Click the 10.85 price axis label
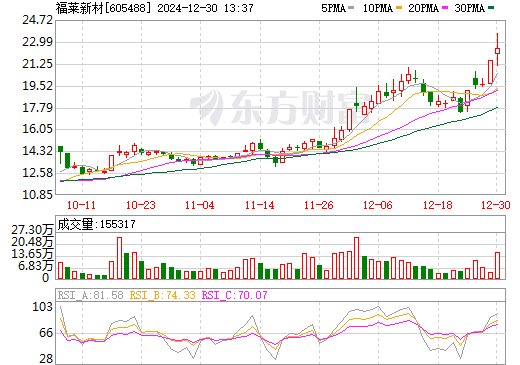The height and width of the screenshot is (365, 520). (38, 194)
